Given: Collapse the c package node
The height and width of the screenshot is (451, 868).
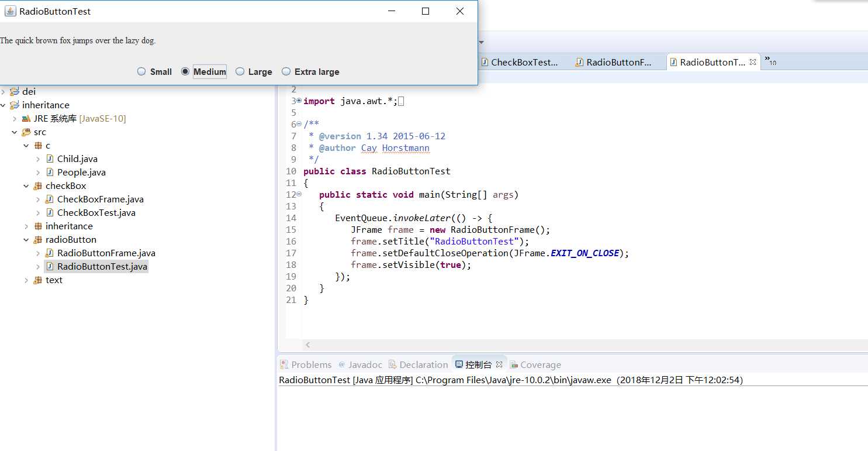Looking at the screenshot, I should pos(26,146).
